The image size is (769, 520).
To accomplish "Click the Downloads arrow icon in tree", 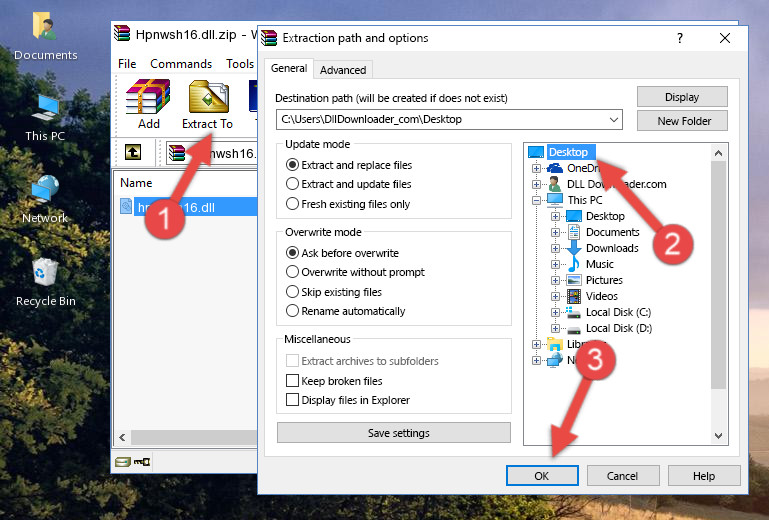I will (x=574, y=248).
